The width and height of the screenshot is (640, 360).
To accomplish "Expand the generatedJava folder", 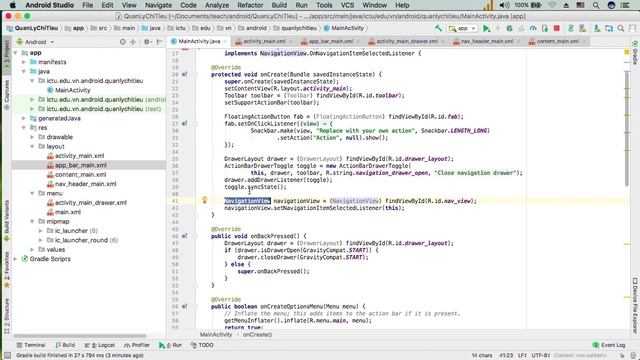I will point(24,118).
